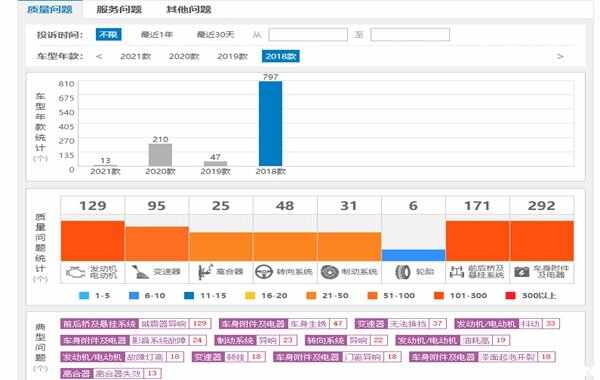This screenshot has height=380, width=600.
Task: Choose the 2020款 model year option
Action: pyautogui.click(x=184, y=56)
